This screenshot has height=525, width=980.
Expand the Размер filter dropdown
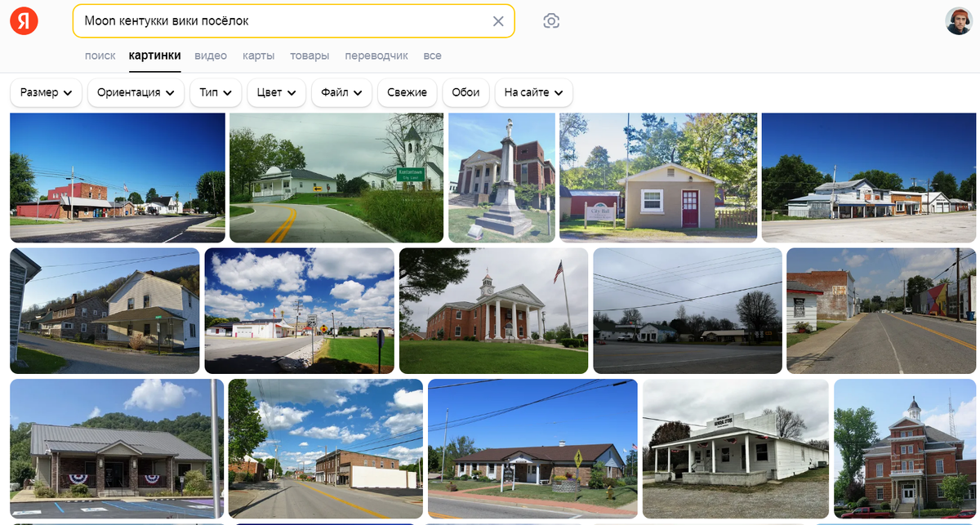(x=46, y=92)
